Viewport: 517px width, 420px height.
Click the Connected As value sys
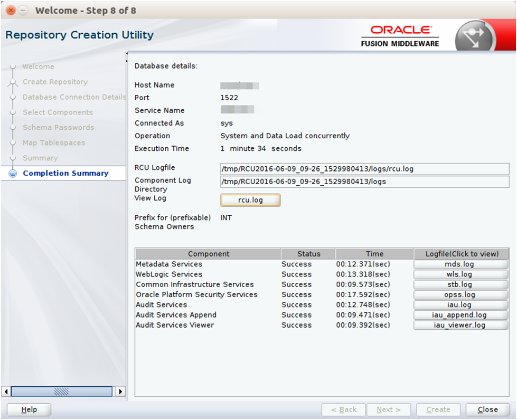227,123
